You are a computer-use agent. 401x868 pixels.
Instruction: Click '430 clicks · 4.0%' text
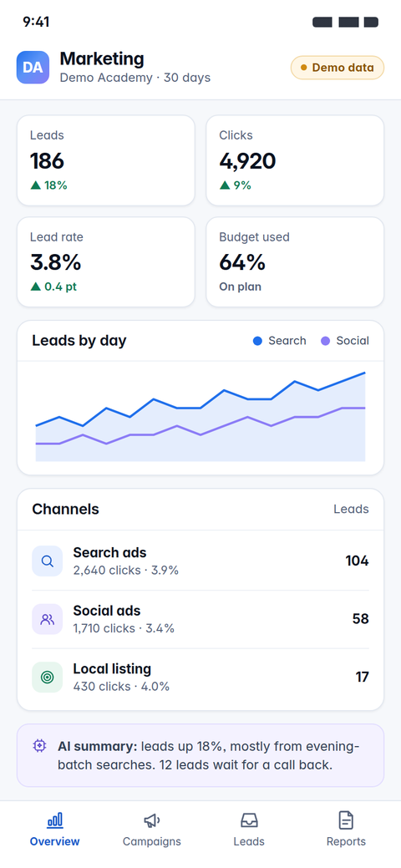click(x=121, y=687)
